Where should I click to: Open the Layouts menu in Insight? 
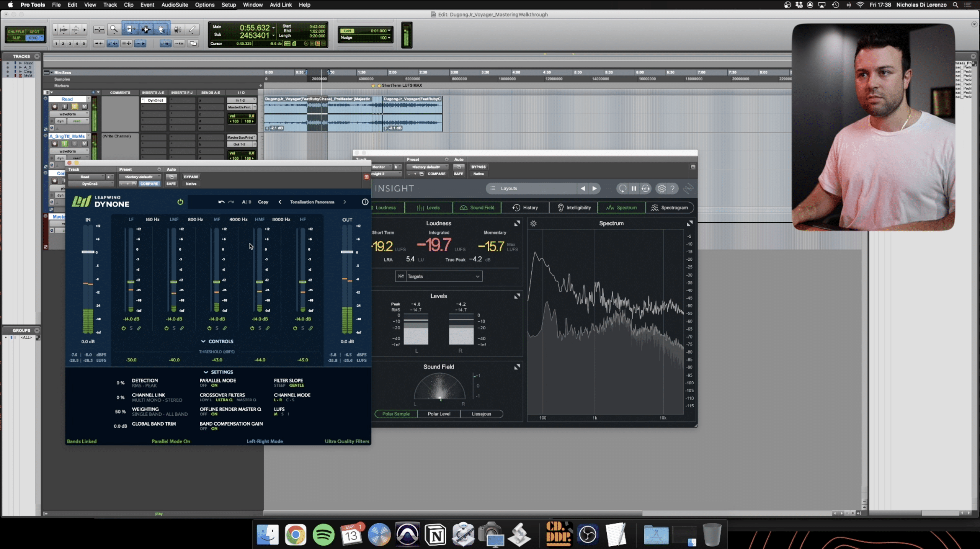531,188
